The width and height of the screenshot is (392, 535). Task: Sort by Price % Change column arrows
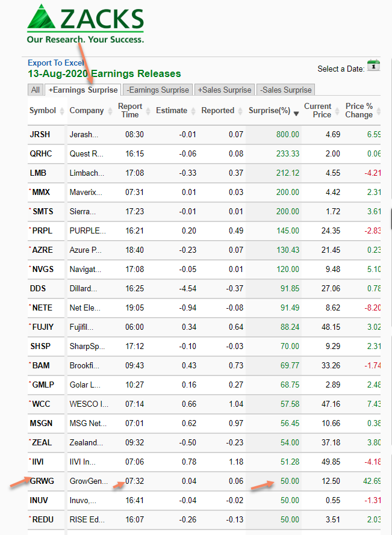378,111
